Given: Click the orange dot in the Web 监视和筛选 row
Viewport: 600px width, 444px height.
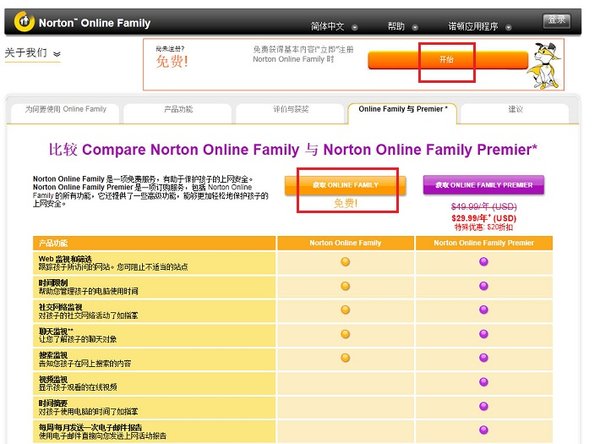Looking at the screenshot, I should tap(345, 262).
